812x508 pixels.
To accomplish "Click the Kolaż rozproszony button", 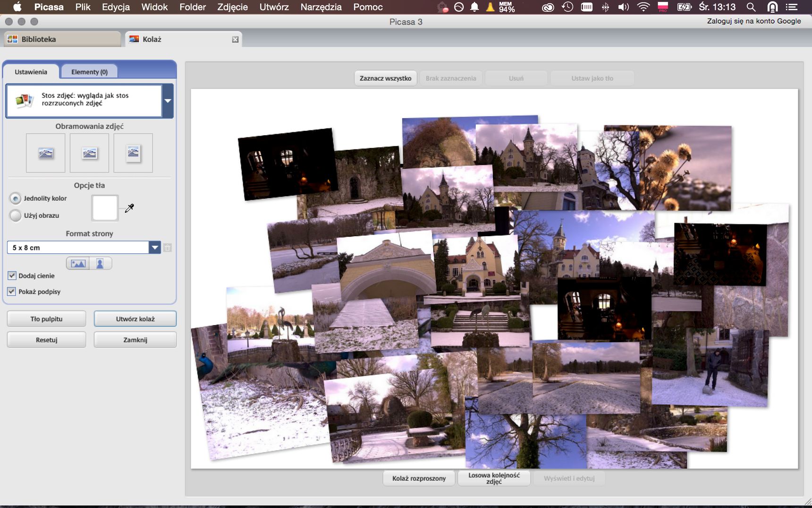I will coord(419,478).
